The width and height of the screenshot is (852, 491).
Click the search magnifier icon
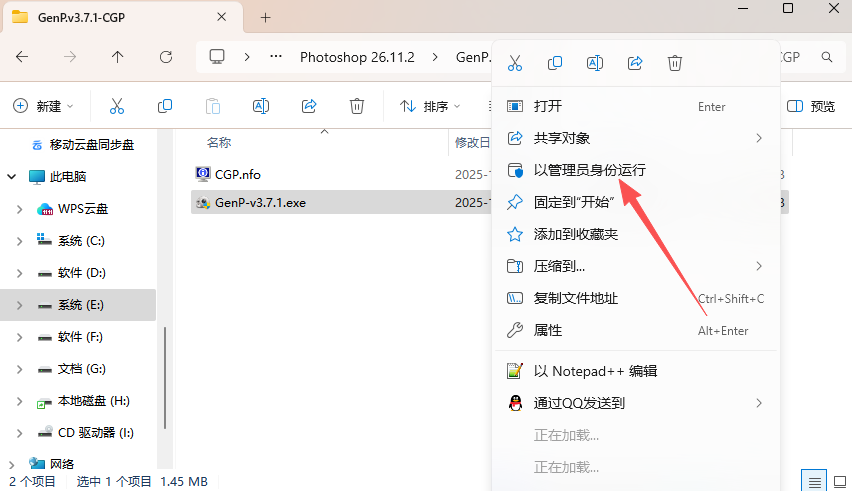[827, 57]
